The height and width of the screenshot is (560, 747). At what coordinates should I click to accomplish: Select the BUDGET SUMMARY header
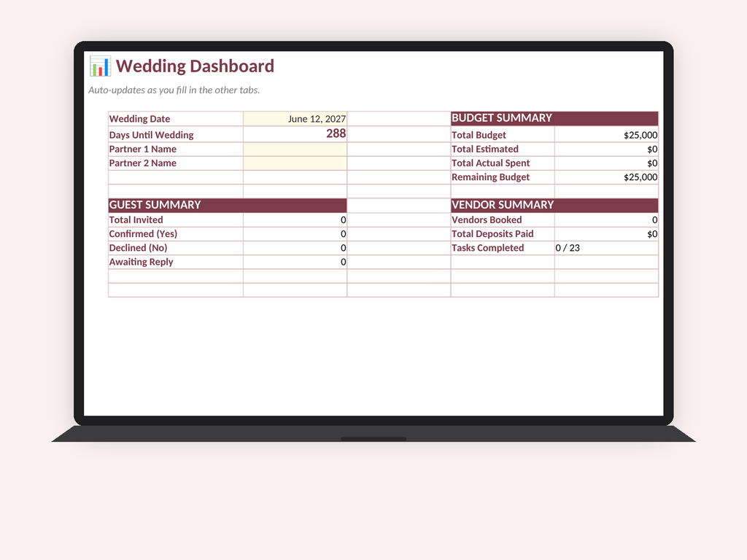coord(554,119)
